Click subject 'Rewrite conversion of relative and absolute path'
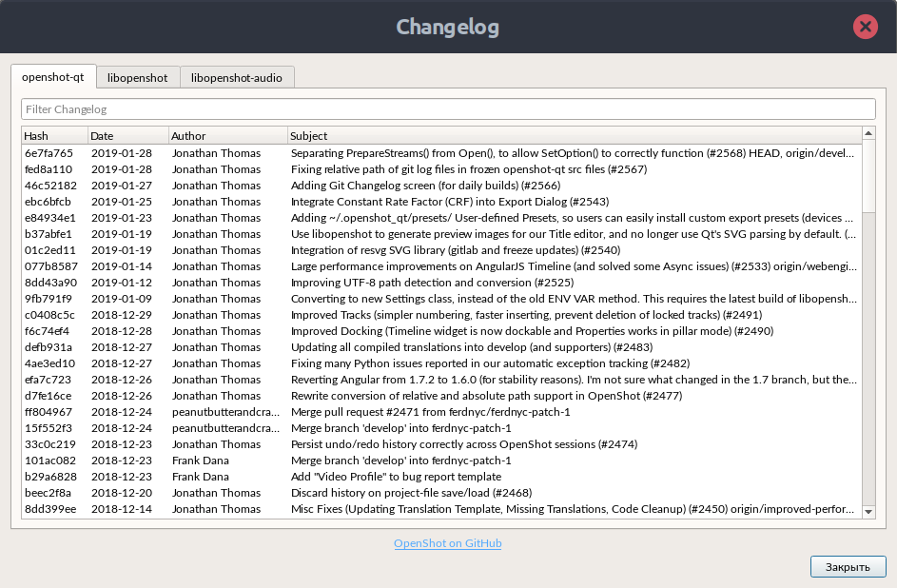 [487, 396]
